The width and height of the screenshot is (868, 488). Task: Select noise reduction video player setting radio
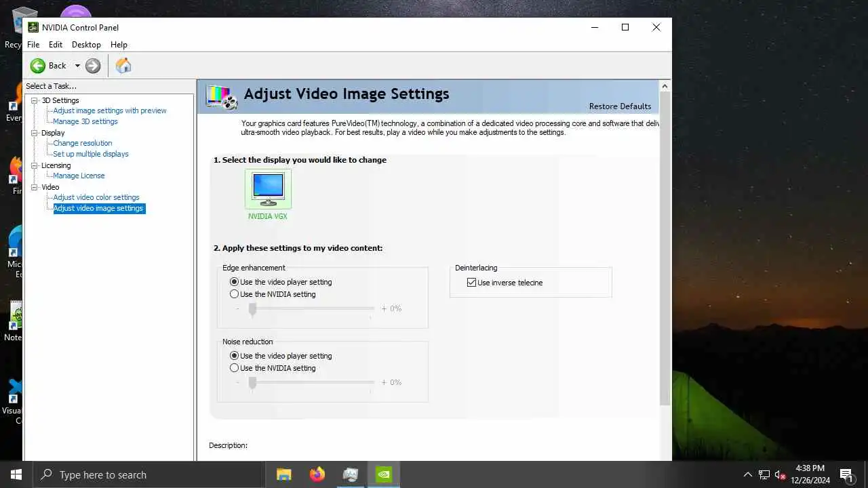pos(235,356)
